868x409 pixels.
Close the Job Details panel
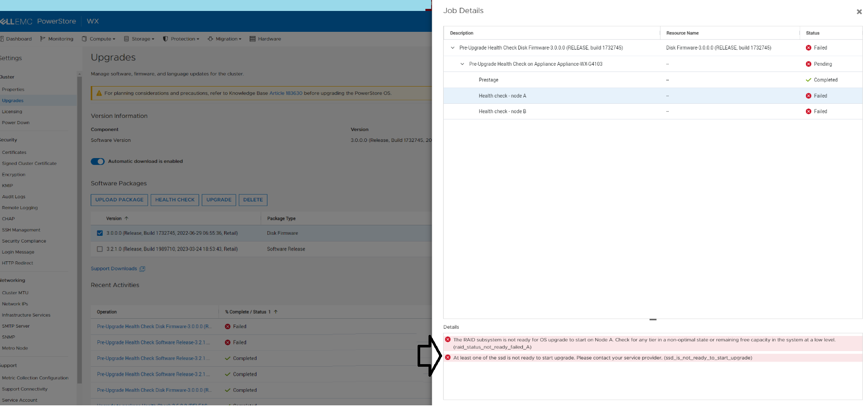coord(859,11)
